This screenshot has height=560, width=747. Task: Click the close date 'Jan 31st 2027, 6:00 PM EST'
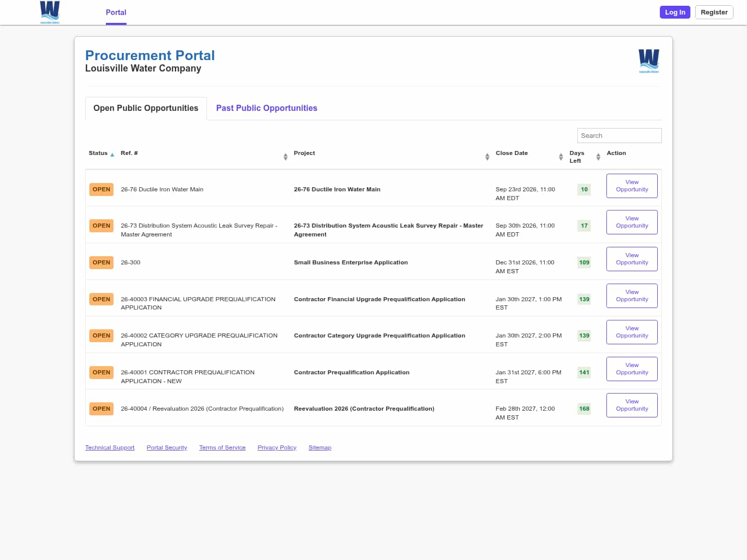click(528, 376)
